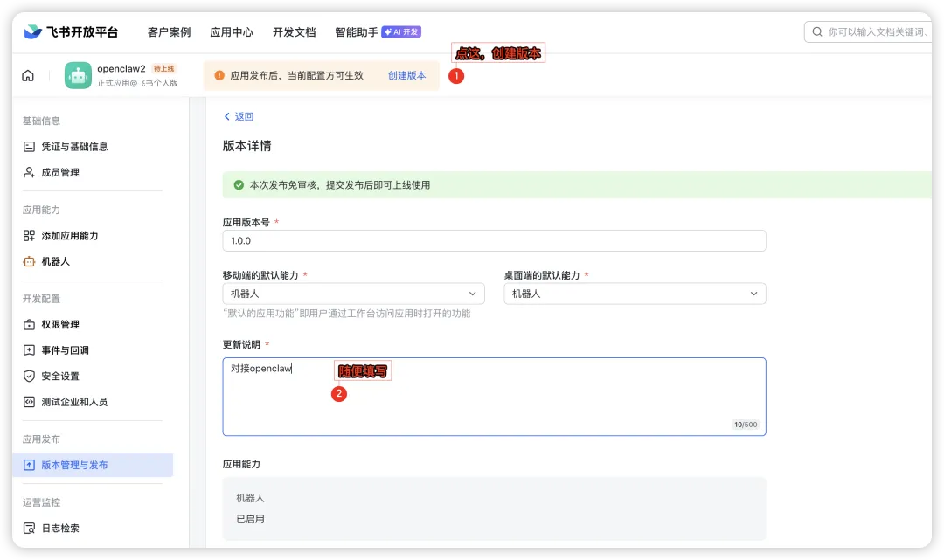Click the 版本管理与发布 upload icon
The height and width of the screenshot is (560, 944).
29,465
